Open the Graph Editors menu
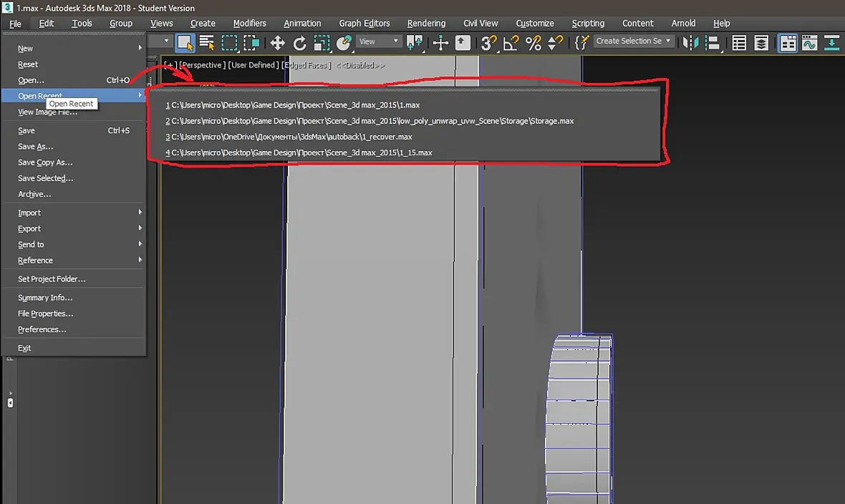The width and height of the screenshot is (845, 504). (364, 23)
